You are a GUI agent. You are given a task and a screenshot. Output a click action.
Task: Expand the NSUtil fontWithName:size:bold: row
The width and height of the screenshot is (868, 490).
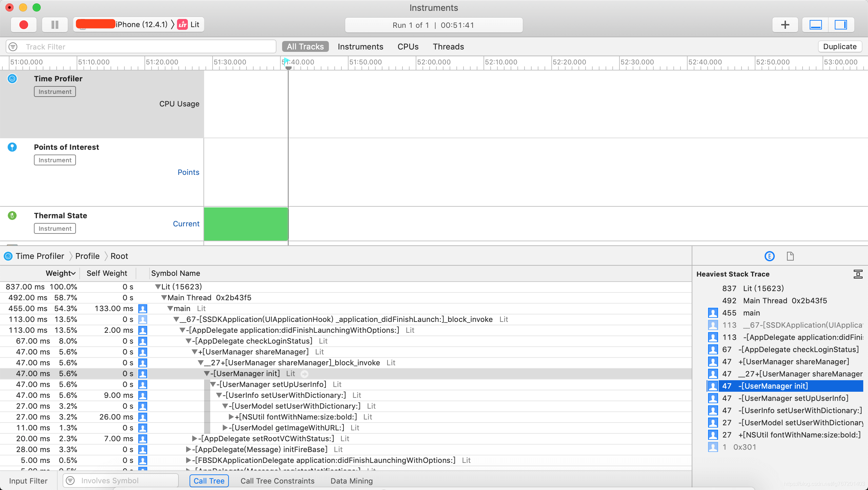pos(231,417)
